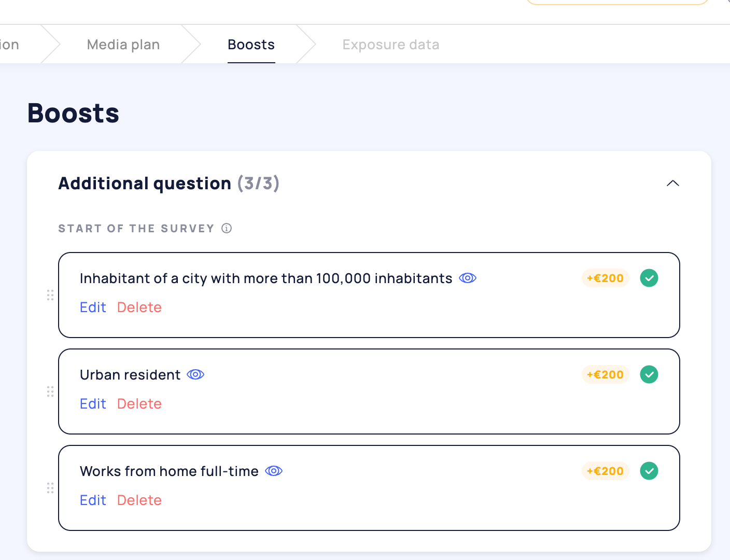The width and height of the screenshot is (730, 560).
Task: Edit Inhabitant of a city question
Action: [93, 307]
